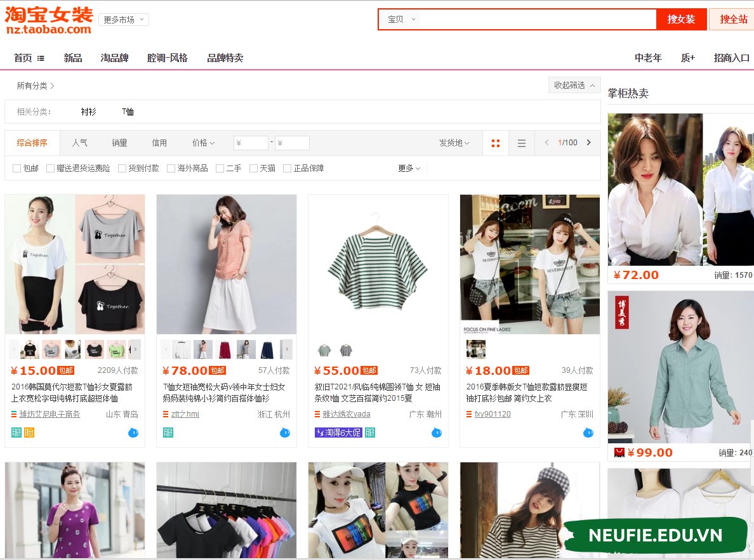The height and width of the screenshot is (560, 754).
Task: Click shop icon beside 雅达绣衣yada
Action: 317,414
